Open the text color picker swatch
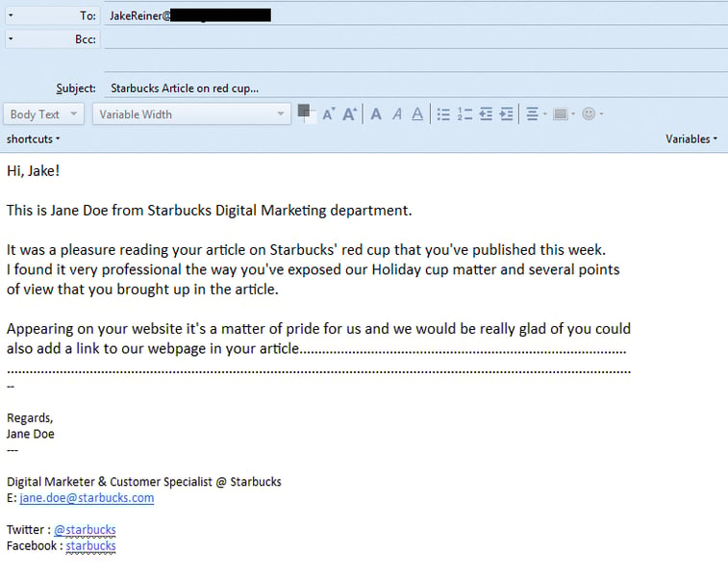This screenshot has width=728, height=579. point(306,113)
